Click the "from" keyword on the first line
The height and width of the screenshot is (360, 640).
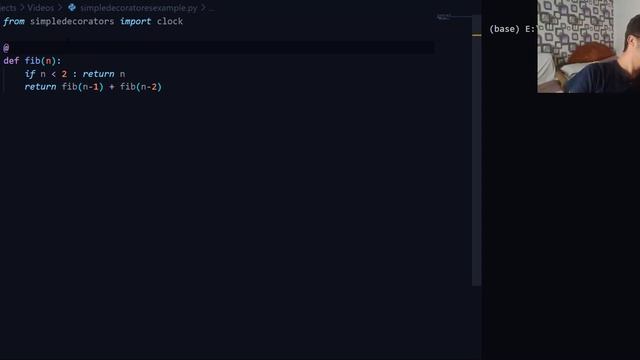coord(13,22)
